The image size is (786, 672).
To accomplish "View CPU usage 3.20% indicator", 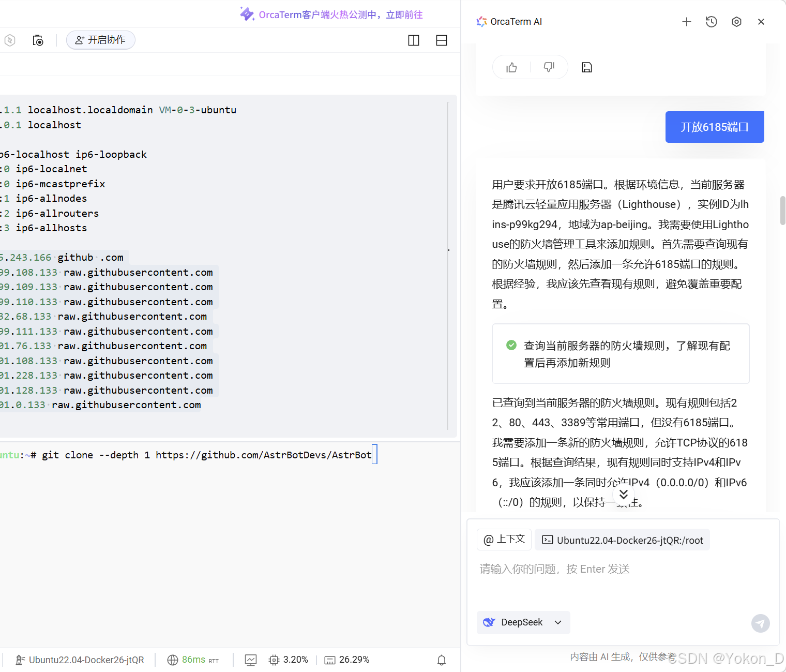I will tap(289, 660).
